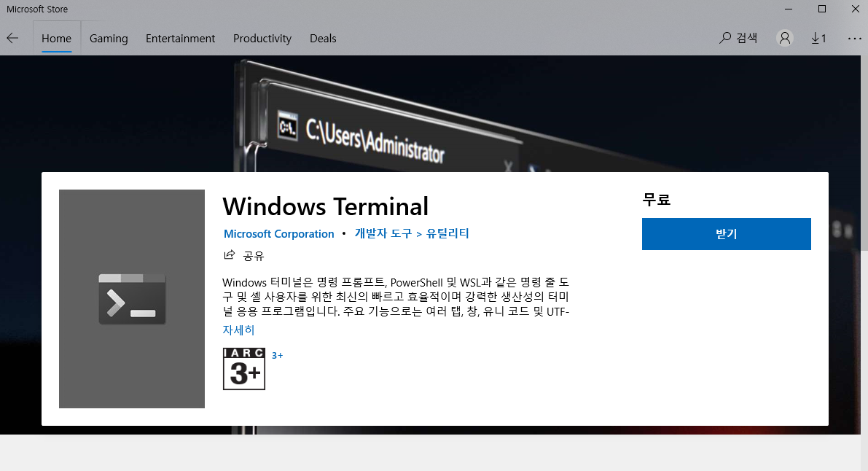
Task: Minimize the Microsoft Store window
Action: [789, 9]
